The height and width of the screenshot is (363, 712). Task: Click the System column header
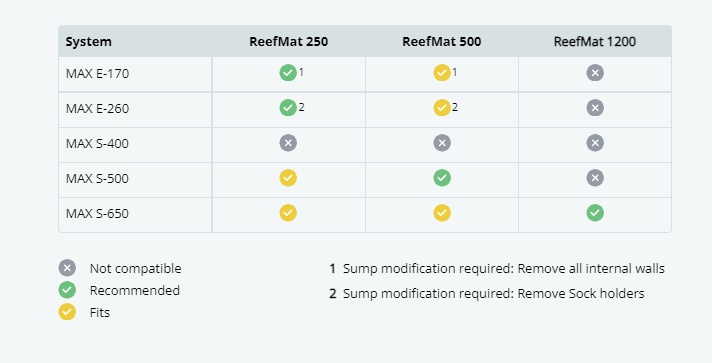pyautogui.click(x=89, y=42)
